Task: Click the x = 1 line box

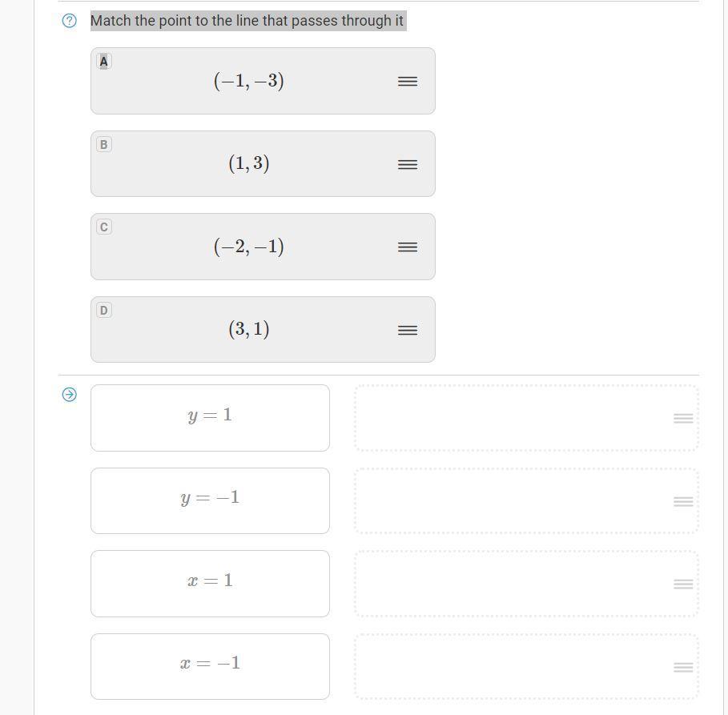Action: 210,584
